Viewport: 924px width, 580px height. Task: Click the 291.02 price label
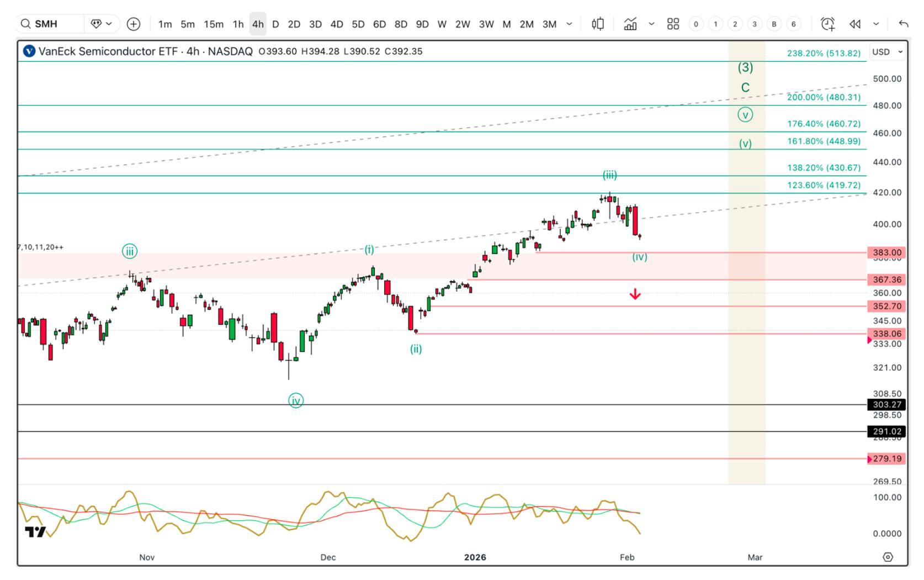point(887,431)
